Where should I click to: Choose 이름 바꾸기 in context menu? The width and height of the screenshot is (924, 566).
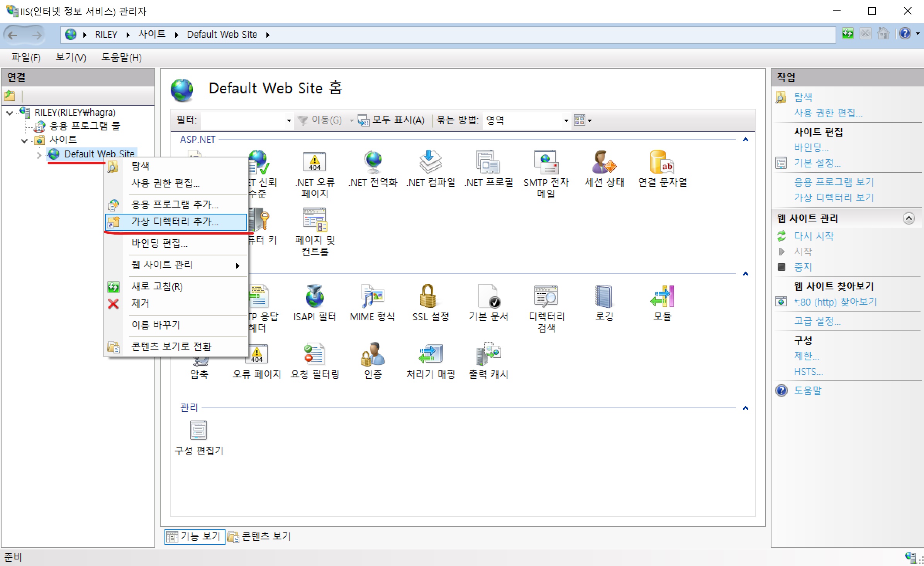tap(176, 325)
